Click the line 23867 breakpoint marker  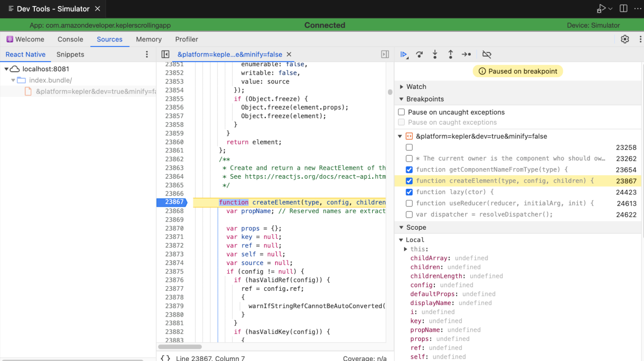[172, 202]
